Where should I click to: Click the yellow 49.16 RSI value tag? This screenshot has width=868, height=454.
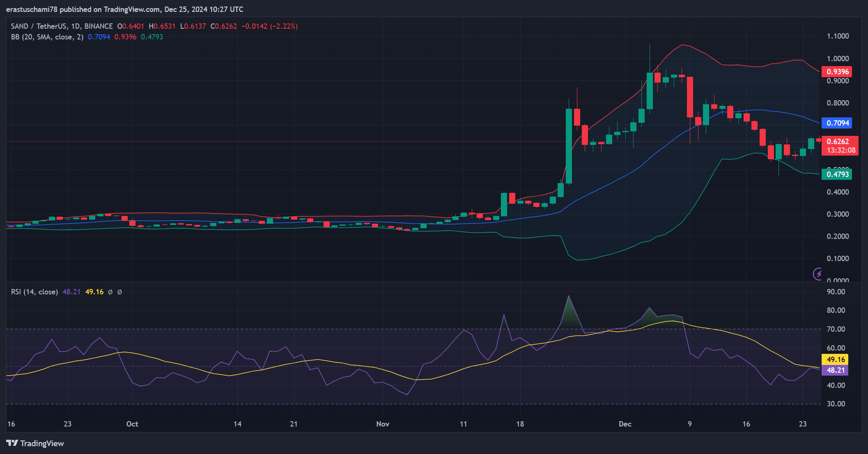[836, 360]
